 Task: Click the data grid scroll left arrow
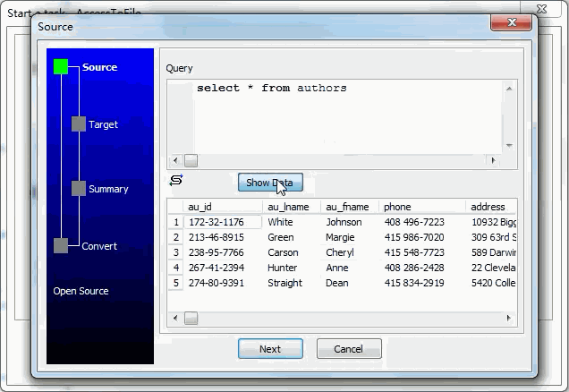coord(175,319)
